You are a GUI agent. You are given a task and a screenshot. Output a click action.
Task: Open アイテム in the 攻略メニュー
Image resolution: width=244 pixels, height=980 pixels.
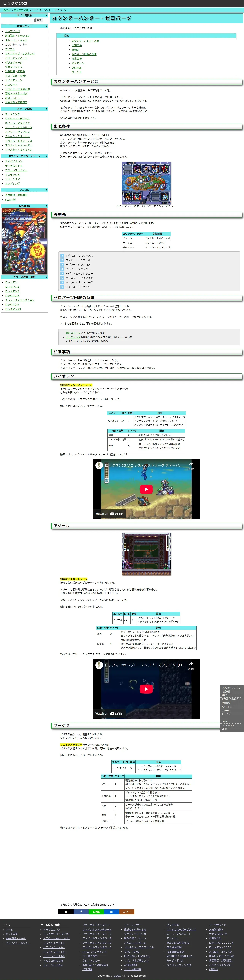[x=10, y=49]
